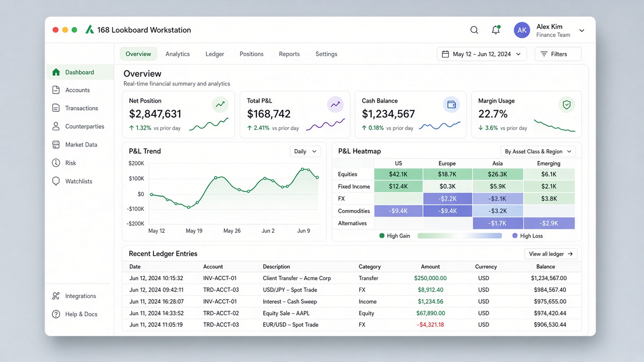Click the AK user avatar

[x=522, y=30]
